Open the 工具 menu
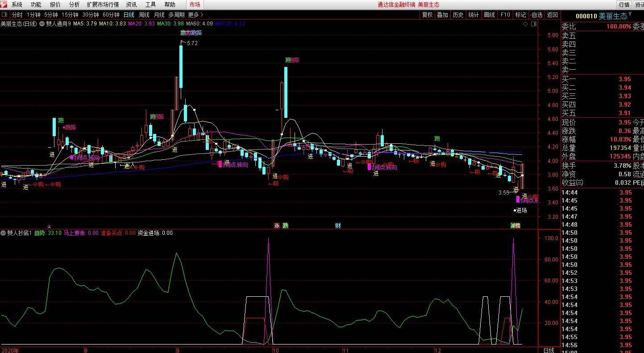Screen dimensions: 644x353 [x=151, y=4]
